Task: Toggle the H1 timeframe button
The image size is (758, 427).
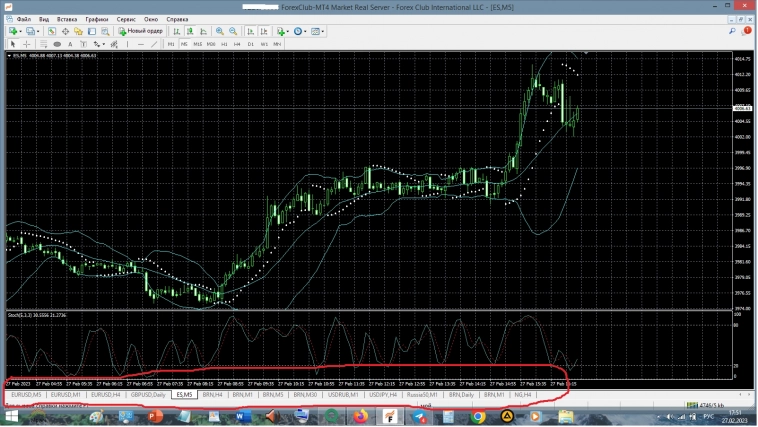Action: pos(224,45)
